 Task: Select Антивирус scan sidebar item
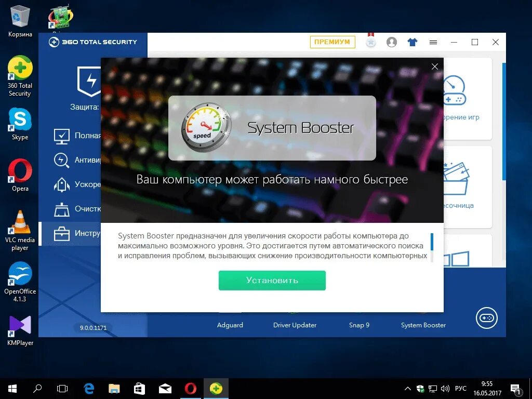point(77,160)
